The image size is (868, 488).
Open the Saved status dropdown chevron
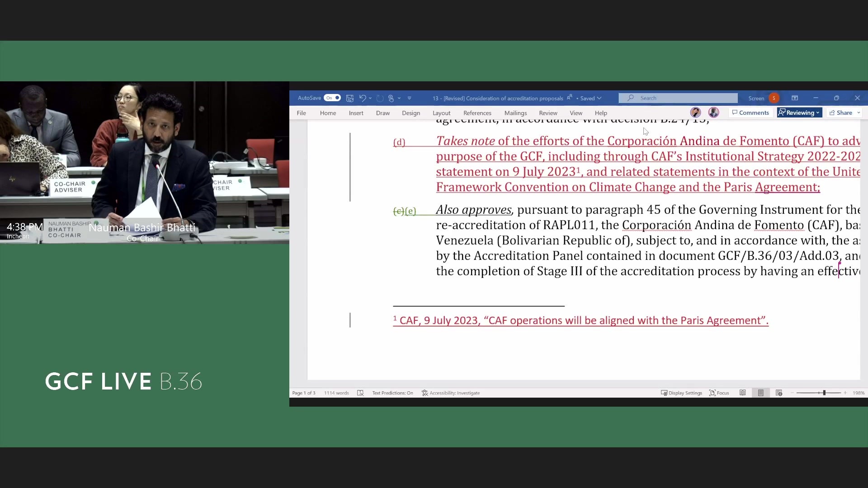(x=599, y=98)
